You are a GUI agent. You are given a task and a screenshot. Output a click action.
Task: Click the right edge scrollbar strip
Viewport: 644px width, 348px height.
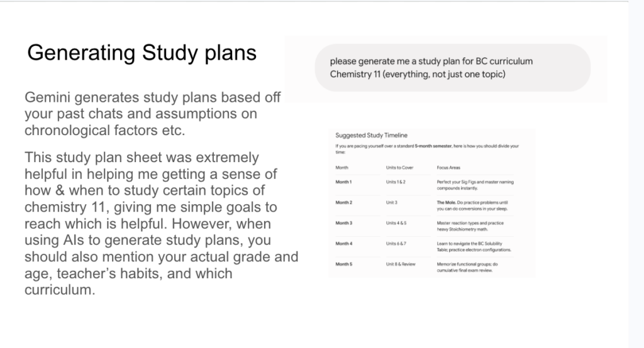click(636, 174)
